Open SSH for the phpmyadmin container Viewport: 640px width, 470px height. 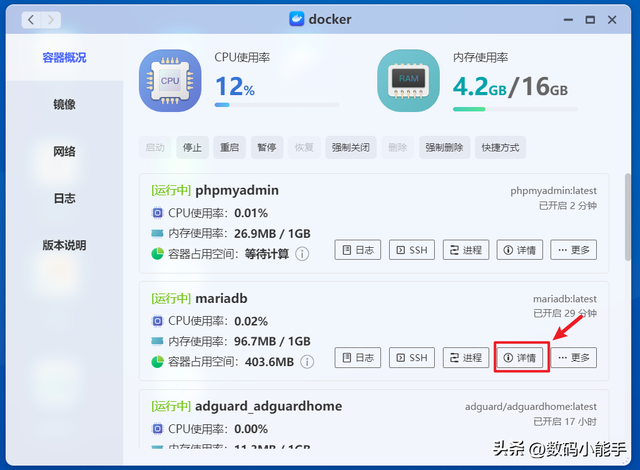[x=412, y=250]
